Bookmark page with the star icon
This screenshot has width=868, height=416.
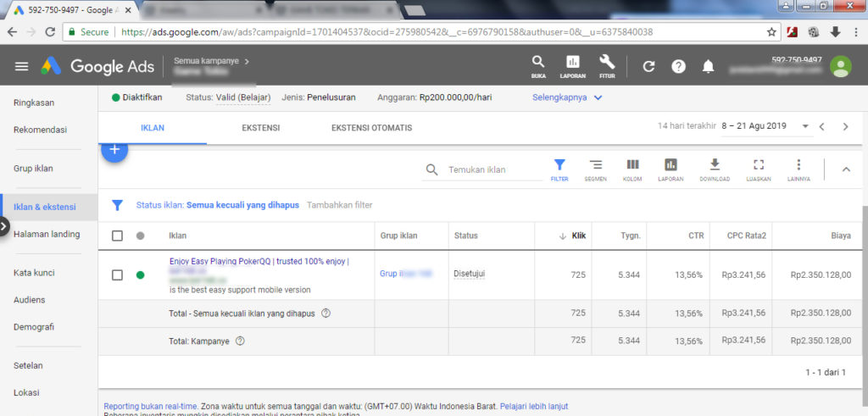click(771, 32)
